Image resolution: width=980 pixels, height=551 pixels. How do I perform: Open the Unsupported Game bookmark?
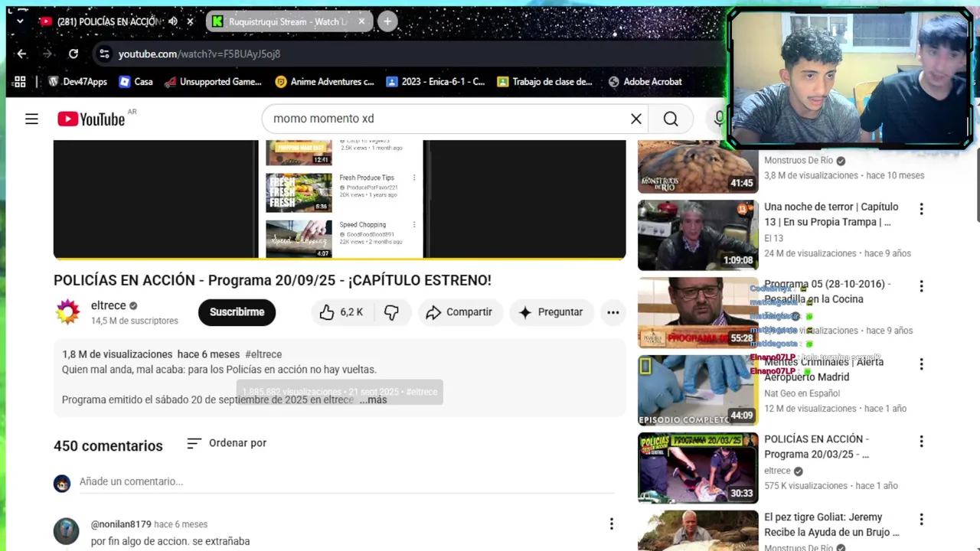[213, 82]
